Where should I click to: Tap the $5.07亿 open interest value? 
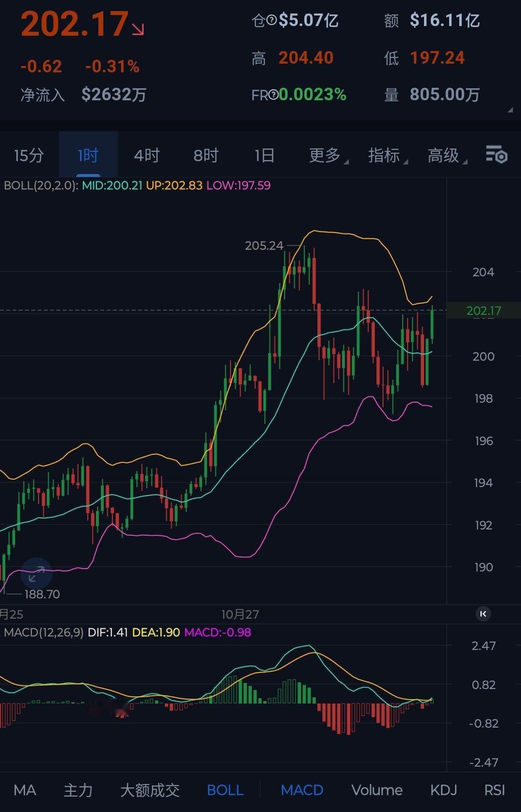tap(309, 20)
